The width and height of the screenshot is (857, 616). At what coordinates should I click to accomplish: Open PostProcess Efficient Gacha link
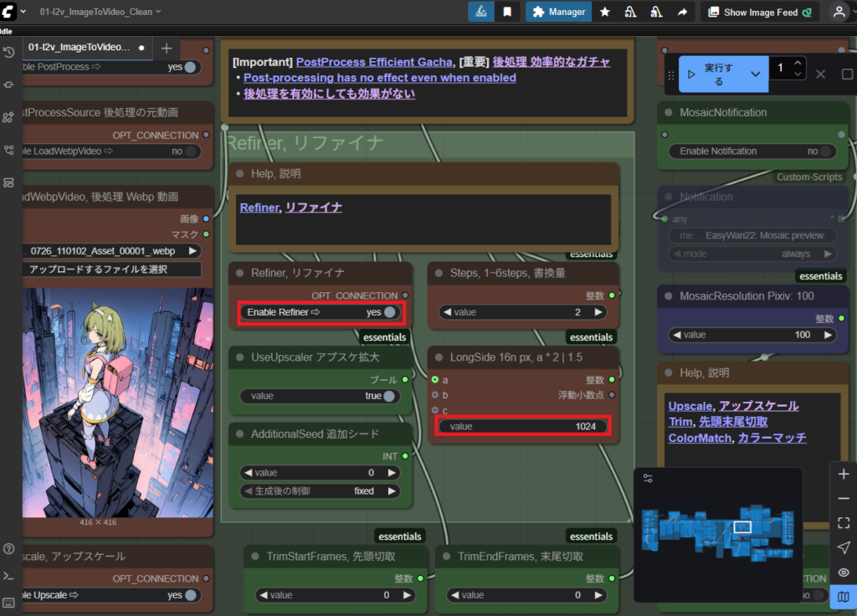[x=374, y=62]
